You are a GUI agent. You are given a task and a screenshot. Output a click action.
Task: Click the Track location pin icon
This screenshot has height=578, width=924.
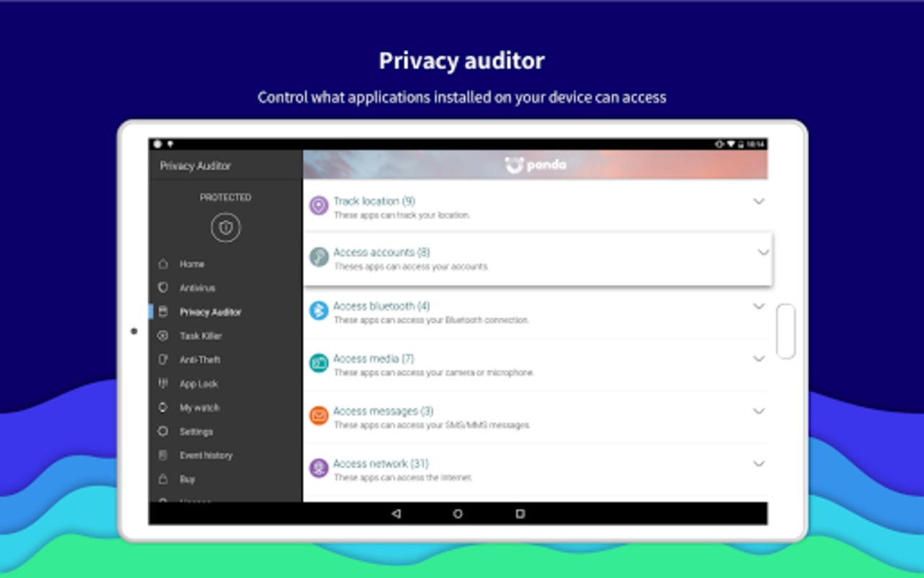[x=318, y=206]
